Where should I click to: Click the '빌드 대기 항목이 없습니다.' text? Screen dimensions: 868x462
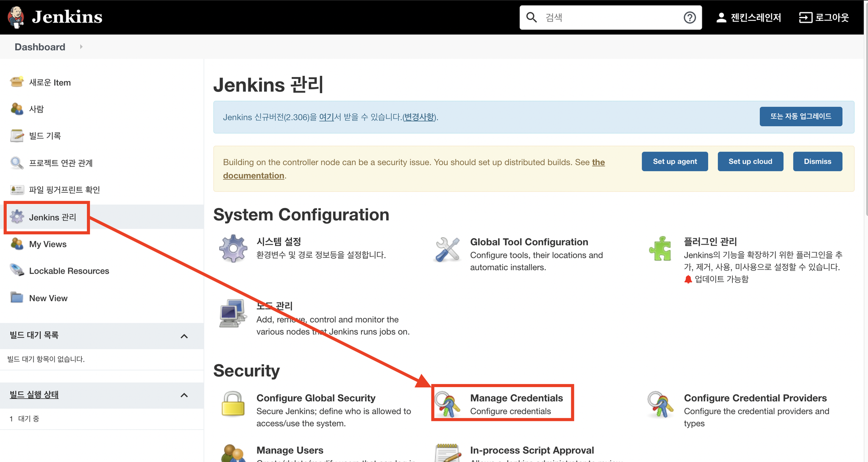pos(46,359)
